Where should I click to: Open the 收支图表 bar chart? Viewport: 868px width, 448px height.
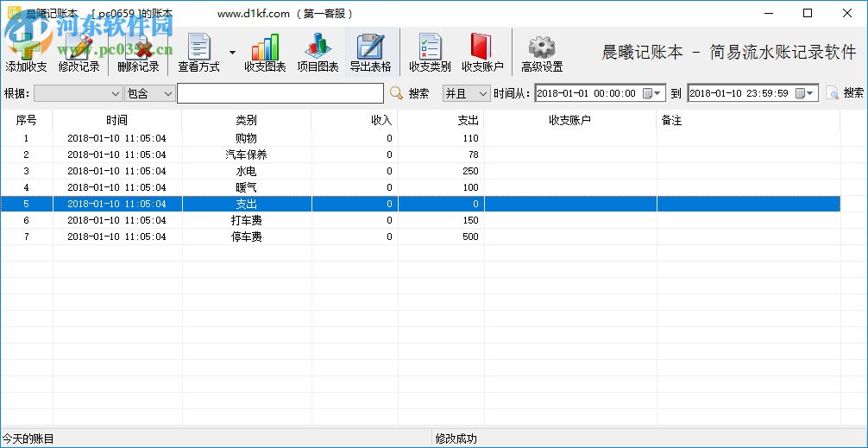point(265,53)
